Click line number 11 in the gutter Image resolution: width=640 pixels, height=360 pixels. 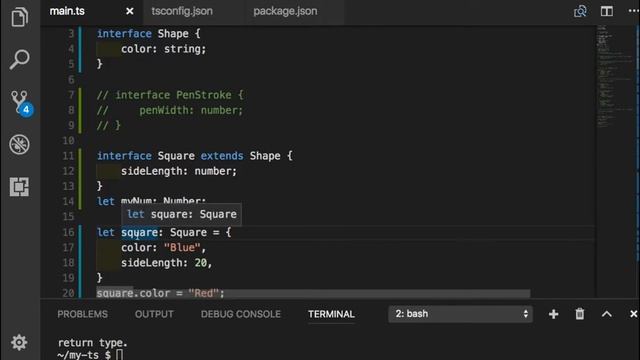[x=69, y=156]
